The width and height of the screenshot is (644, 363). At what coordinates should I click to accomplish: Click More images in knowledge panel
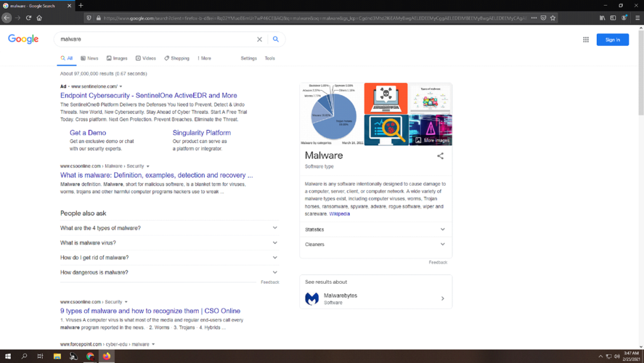point(432,140)
